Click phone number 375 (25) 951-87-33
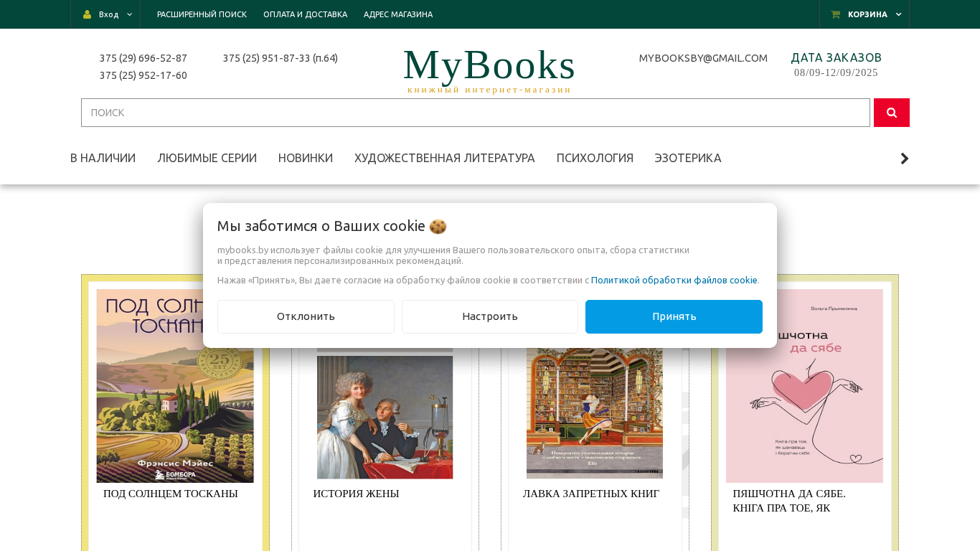The width and height of the screenshot is (980, 551). [x=281, y=58]
